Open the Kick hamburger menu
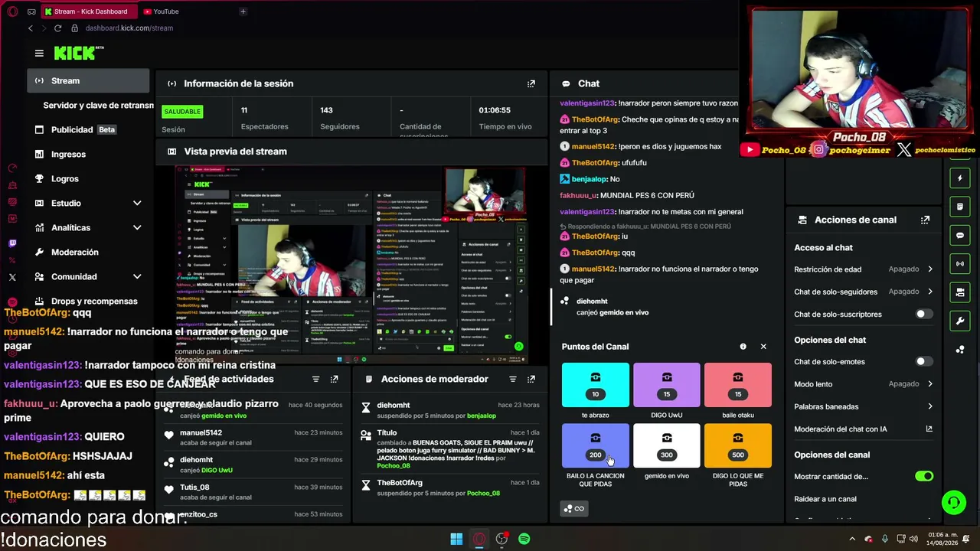 (39, 53)
